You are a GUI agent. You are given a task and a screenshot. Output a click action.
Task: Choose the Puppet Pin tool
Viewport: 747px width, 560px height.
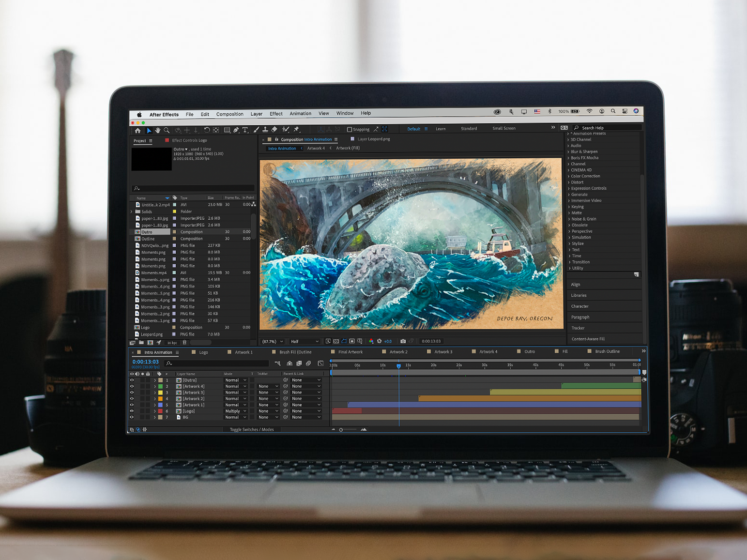pos(296,130)
